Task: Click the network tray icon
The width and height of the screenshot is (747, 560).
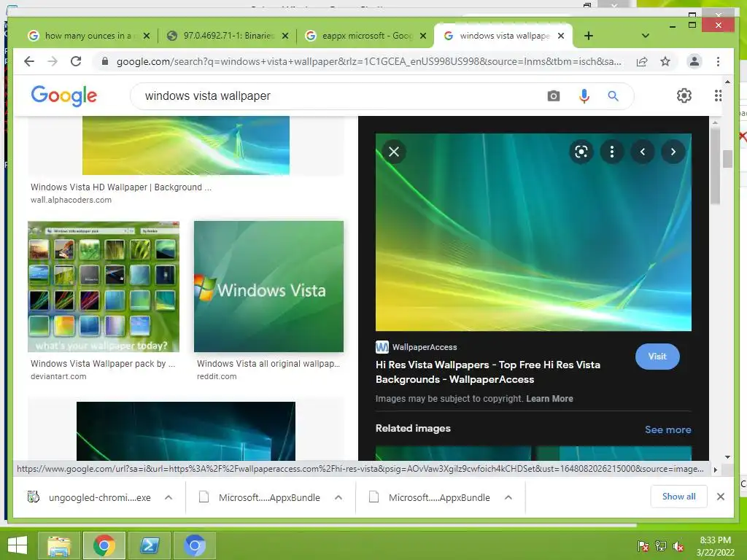Action: (661, 547)
